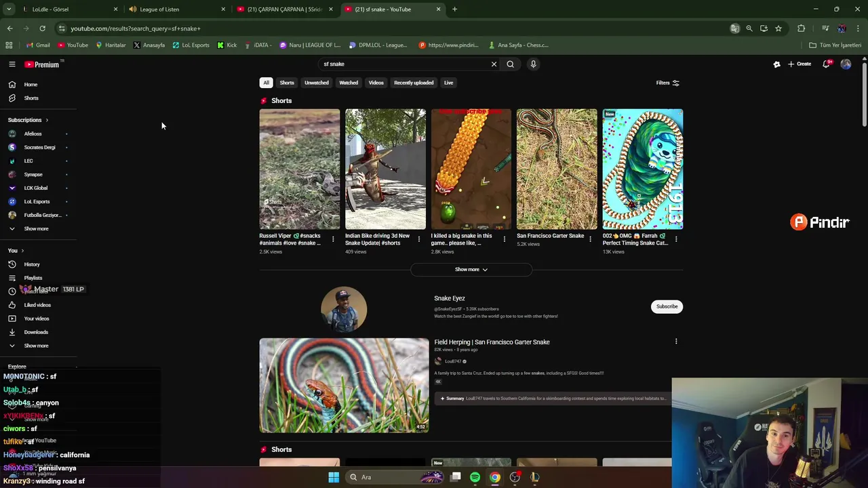This screenshot has width=868, height=488.
Task: Open LCK Global subscription
Action: pyautogui.click(x=37, y=188)
